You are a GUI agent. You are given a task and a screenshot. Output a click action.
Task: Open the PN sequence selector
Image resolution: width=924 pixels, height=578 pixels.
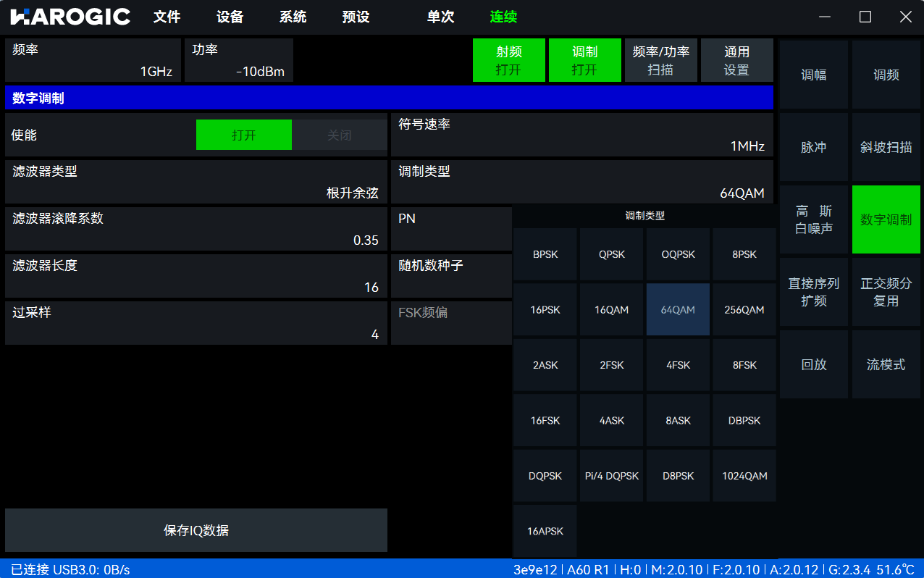point(450,230)
